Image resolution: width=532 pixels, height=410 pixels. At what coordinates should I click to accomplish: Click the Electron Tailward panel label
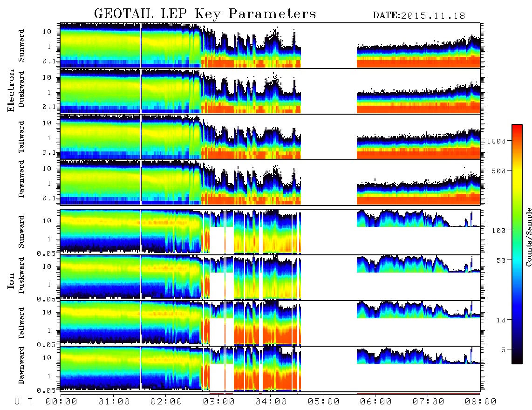click(21, 137)
